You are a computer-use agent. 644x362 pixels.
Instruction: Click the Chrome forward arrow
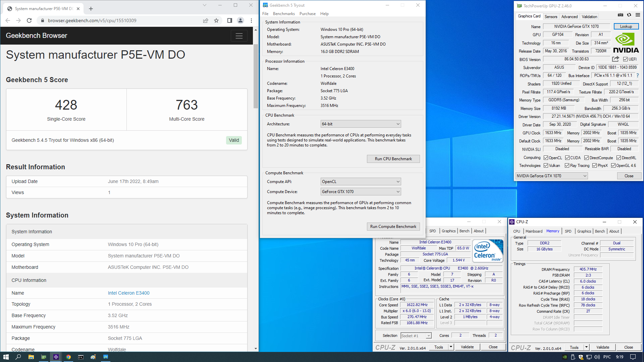(x=18, y=20)
